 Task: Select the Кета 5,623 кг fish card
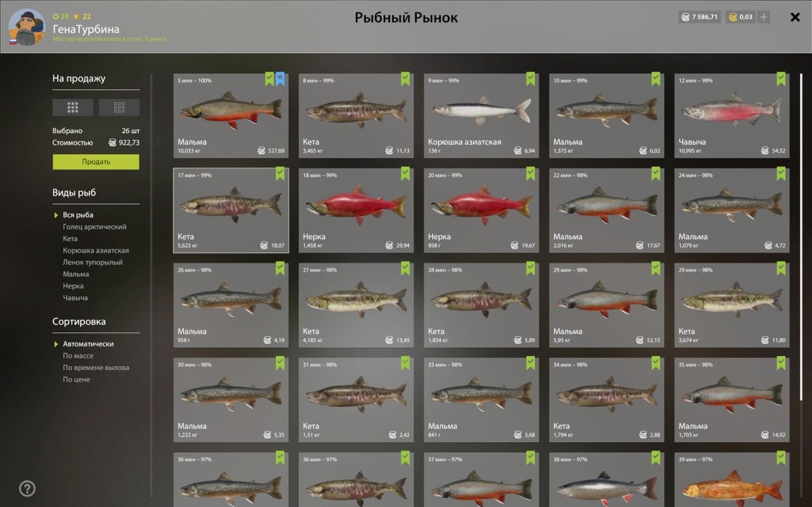[x=231, y=210]
